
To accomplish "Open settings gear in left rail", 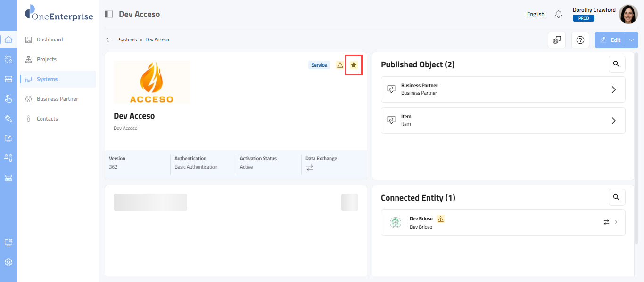I will click(x=8, y=262).
